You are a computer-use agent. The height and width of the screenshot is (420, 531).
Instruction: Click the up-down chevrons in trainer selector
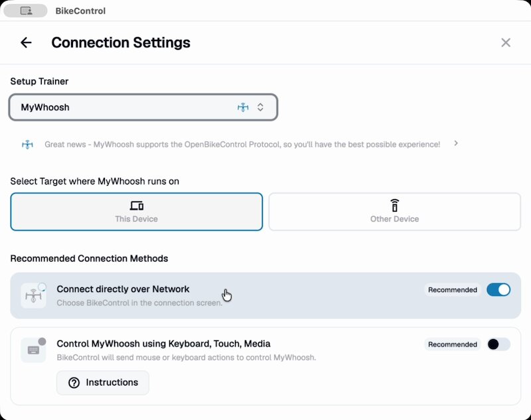point(260,107)
